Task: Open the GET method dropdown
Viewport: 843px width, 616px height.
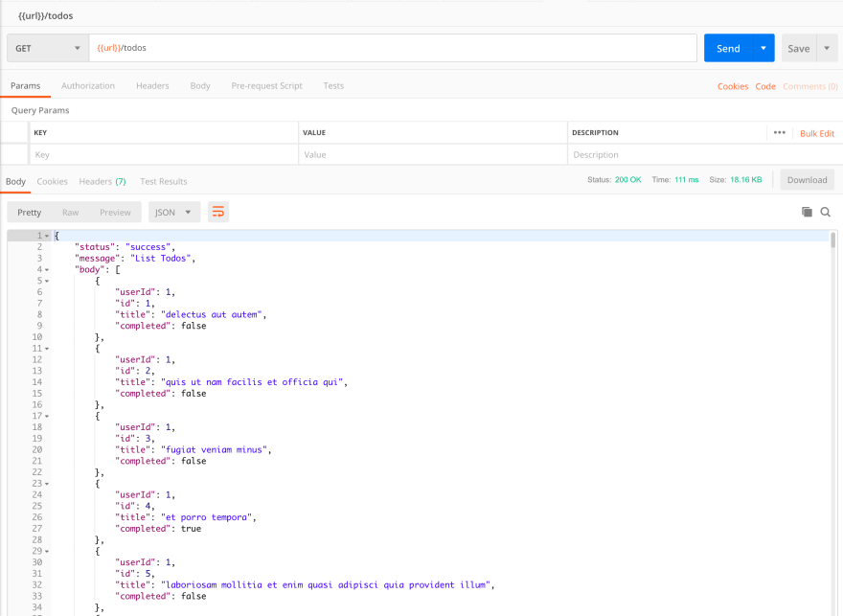Action: tap(48, 48)
